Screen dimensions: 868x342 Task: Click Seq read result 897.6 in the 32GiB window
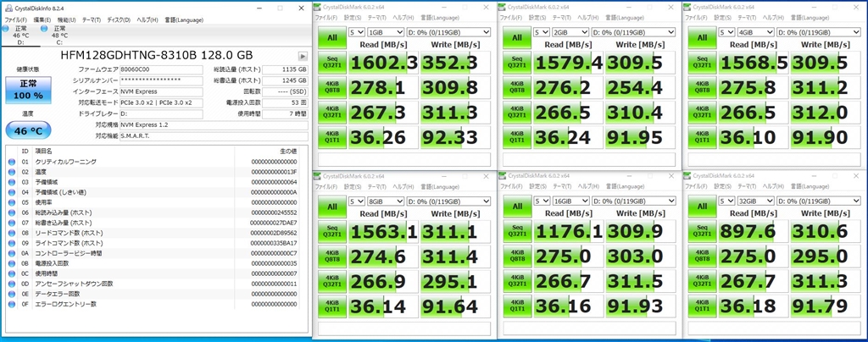pyautogui.click(x=754, y=231)
